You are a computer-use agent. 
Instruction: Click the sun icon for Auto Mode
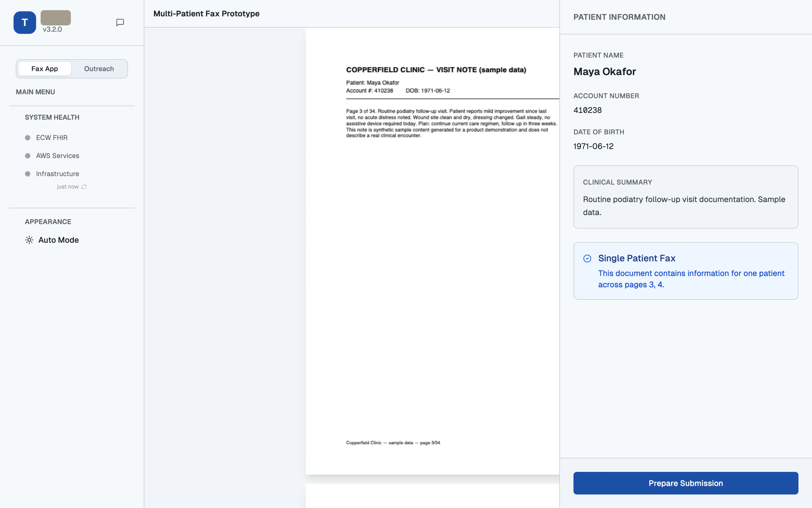point(29,240)
